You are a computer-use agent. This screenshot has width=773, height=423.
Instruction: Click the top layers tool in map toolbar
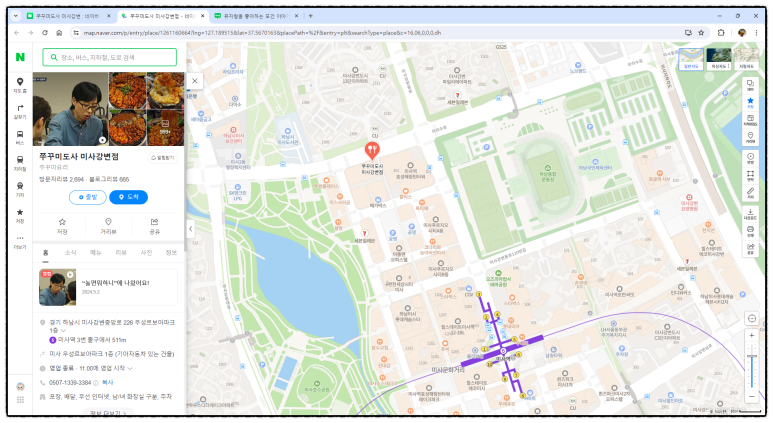(750, 85)
